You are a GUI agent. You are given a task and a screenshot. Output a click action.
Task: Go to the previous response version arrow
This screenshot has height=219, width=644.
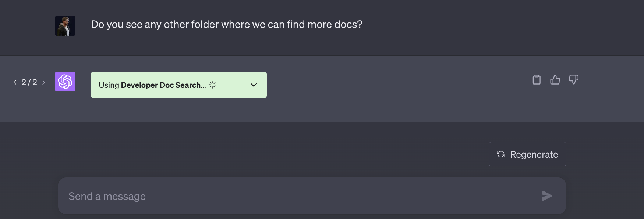click(x=15, y=82)
